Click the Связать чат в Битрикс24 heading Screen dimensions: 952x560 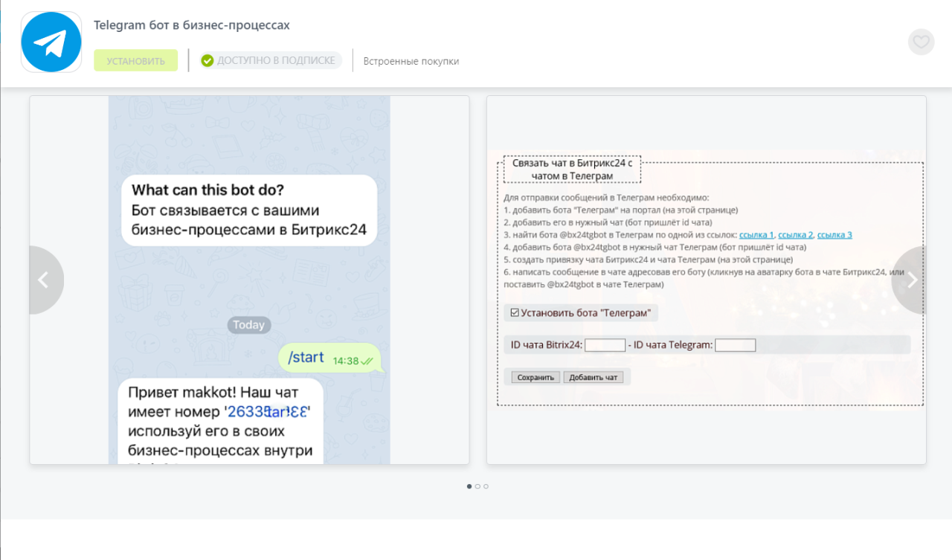tap(572, 169)
